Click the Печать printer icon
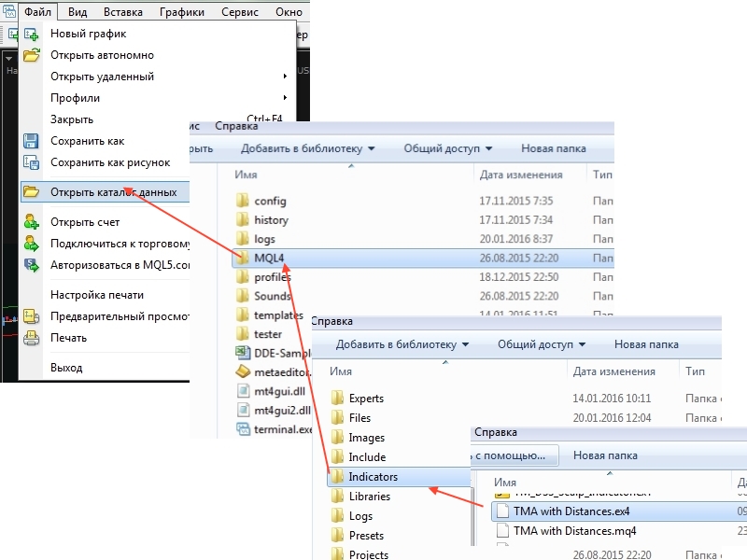Image resolution: width=747 pixels, height=560 pixels. click(x=32, y=338)
